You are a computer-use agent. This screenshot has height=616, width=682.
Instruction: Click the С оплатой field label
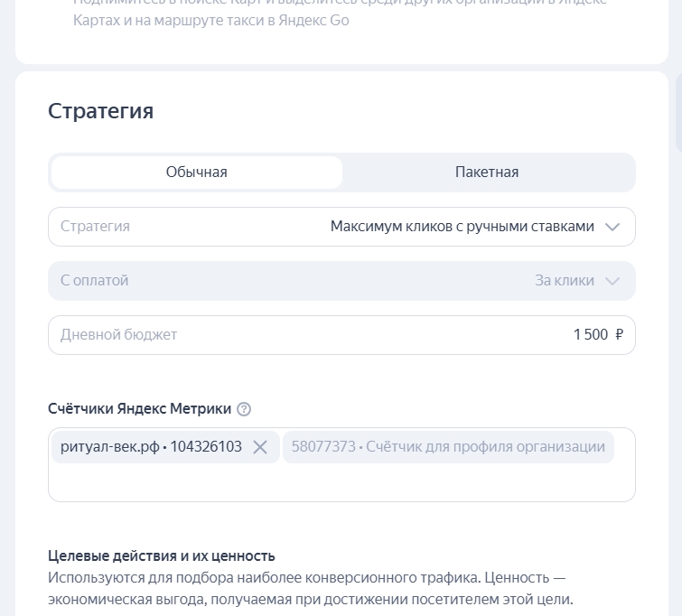tap(95, 281)
